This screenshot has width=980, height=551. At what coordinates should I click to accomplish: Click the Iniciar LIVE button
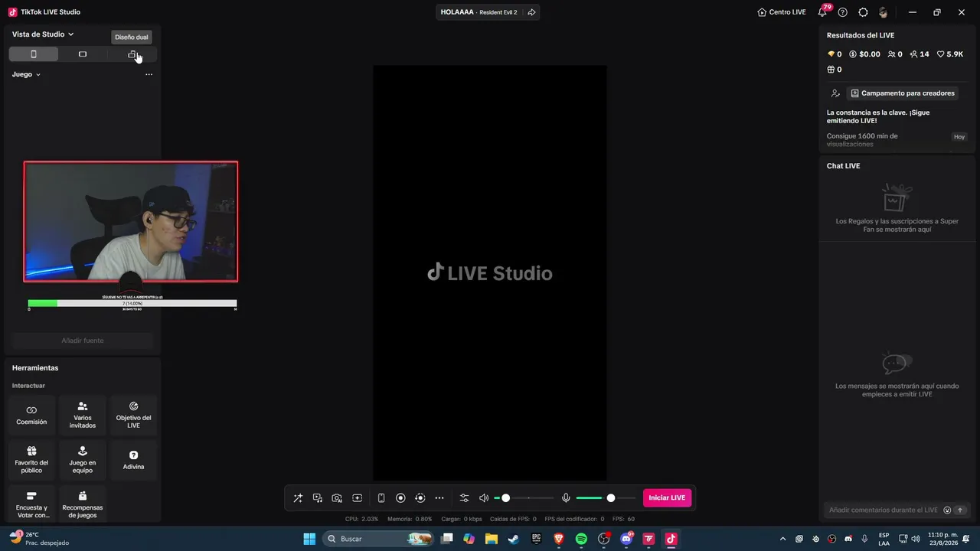[x=667, y=498]
